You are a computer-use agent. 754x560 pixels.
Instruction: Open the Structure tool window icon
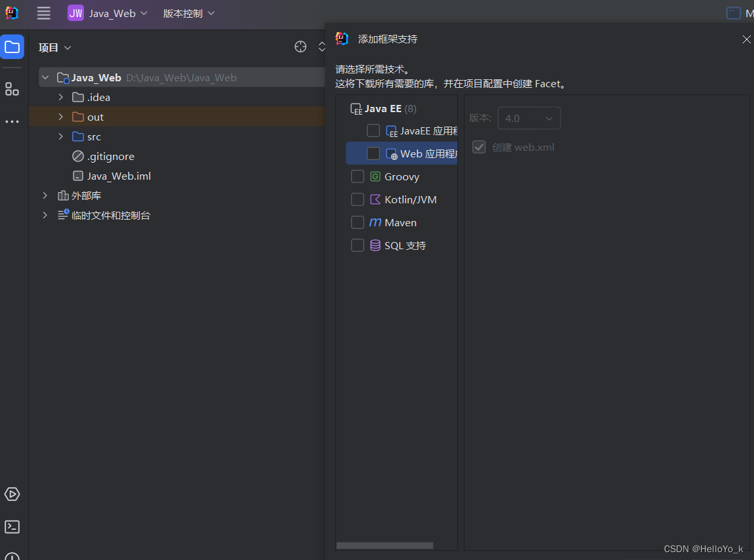[12, 89]
